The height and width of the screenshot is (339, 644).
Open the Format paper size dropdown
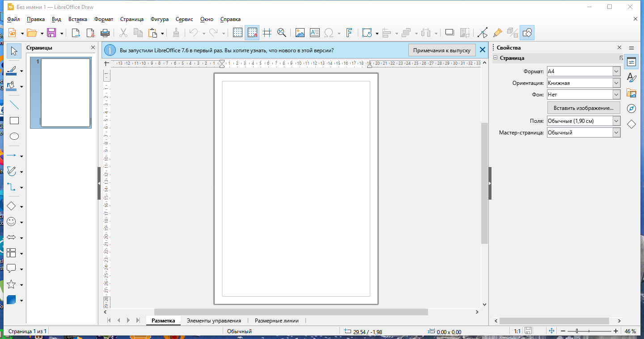pyautogui.click(x=616, y=71)
